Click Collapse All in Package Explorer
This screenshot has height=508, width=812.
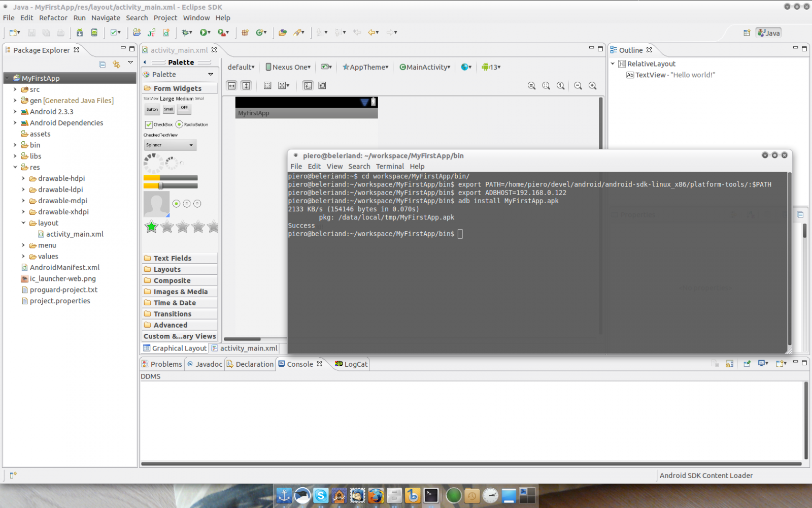pyautogui.click(x=103, y=65)
